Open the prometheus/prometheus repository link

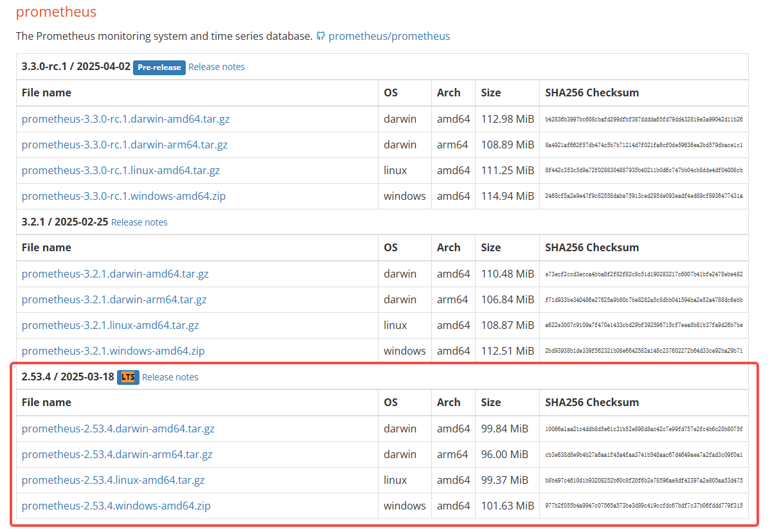point(389,36)
